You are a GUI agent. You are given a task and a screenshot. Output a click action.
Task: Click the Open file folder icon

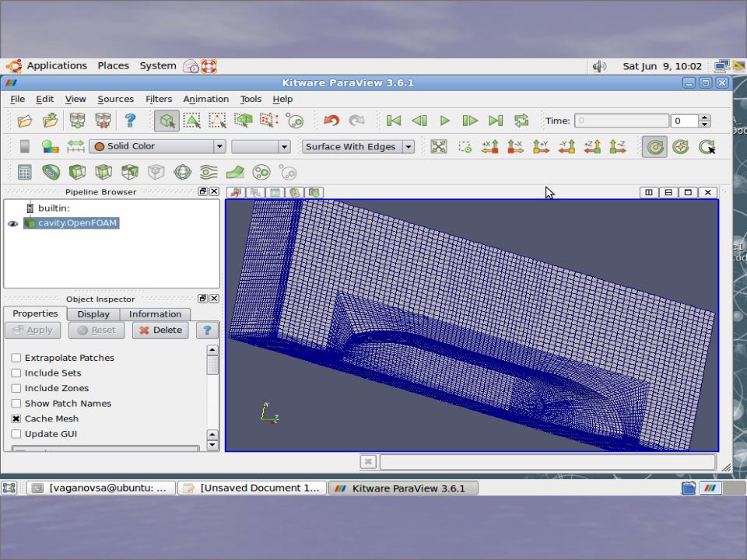point(25,121)
